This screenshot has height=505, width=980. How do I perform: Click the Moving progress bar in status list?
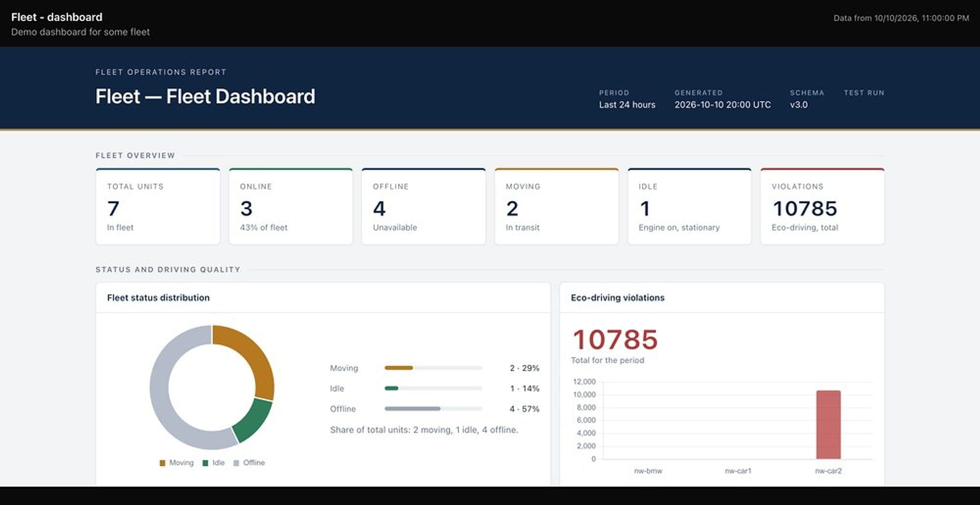click(433, 368)
